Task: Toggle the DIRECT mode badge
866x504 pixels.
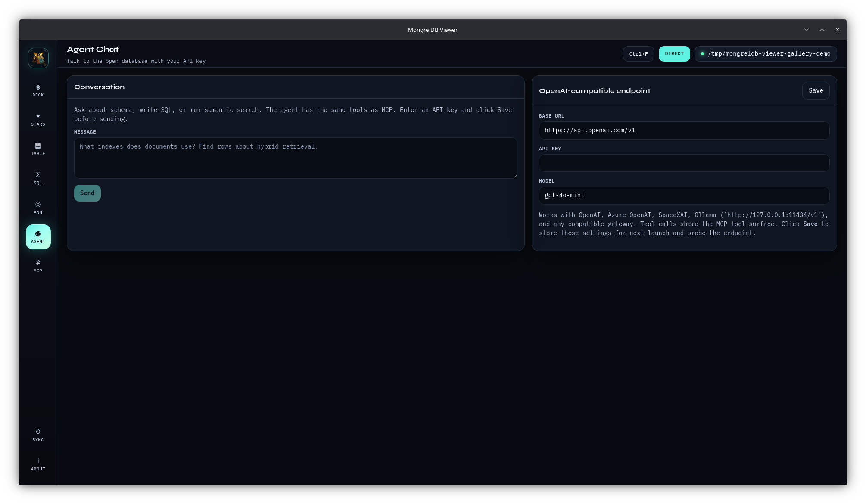Action: (x=674, y=54)
